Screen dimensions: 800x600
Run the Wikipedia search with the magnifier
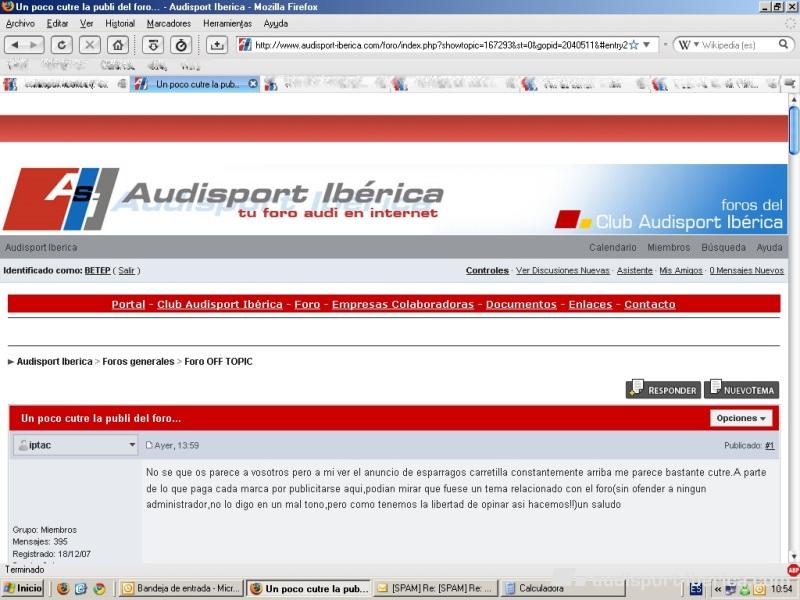(x=783, y=44)
